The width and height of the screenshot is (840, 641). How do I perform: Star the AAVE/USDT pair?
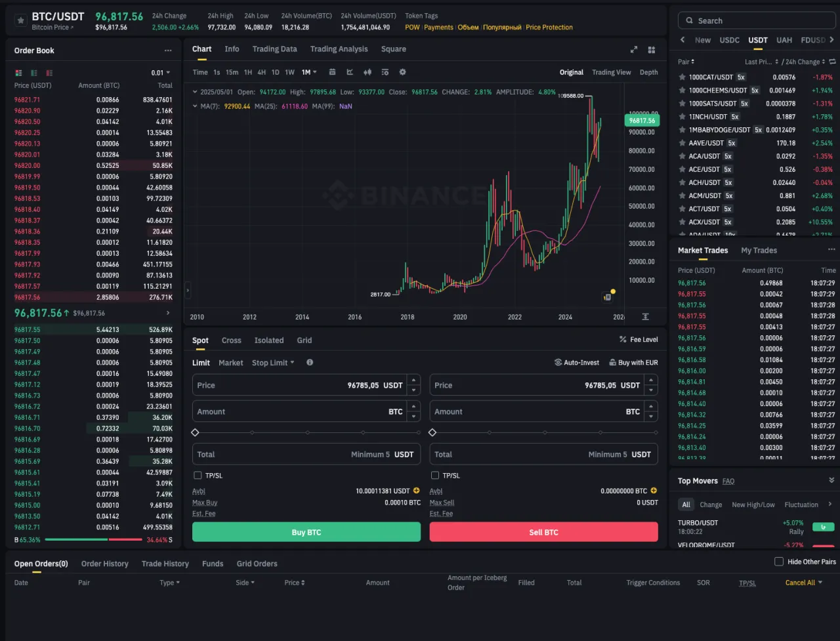(682, 143)
